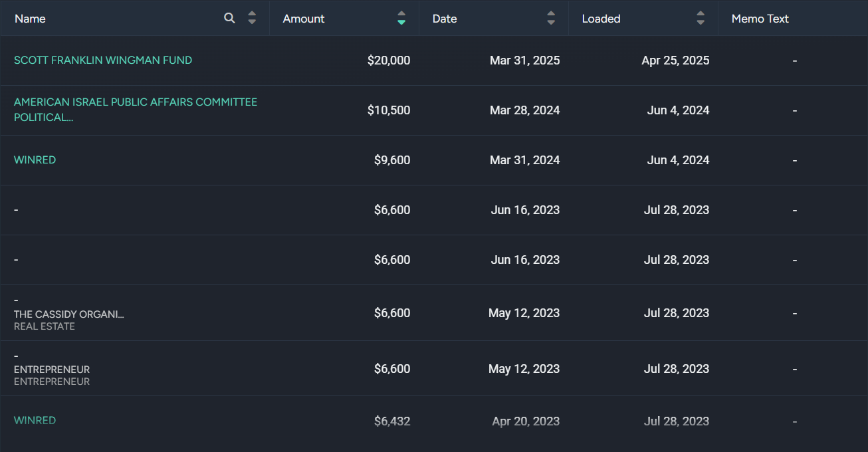868x452 pixels.
Task: Open SCOTT FRANKLIN WINGMAN FUND link
Action: [103, 60]
